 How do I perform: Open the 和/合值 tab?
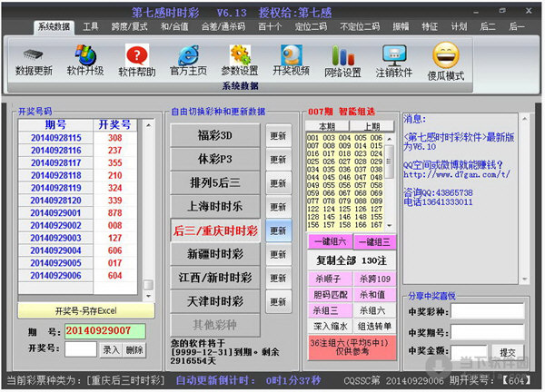coord(174,26)
